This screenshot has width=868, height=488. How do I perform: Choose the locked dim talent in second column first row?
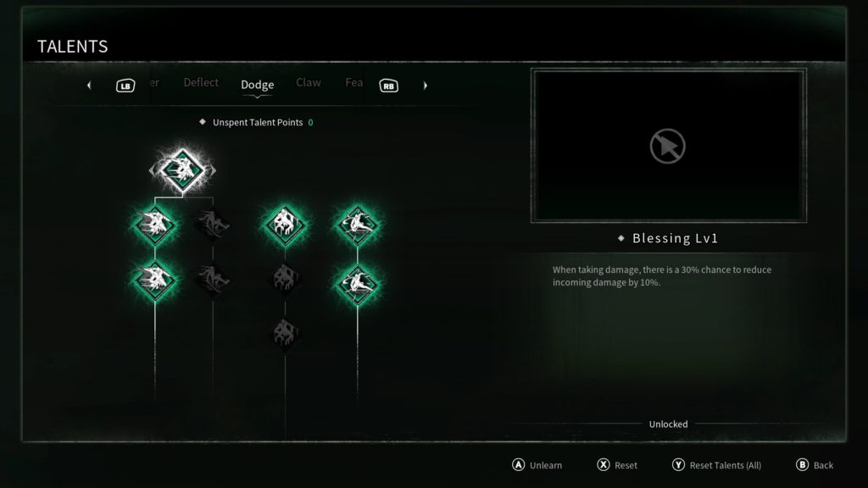(x=213, y=225)
